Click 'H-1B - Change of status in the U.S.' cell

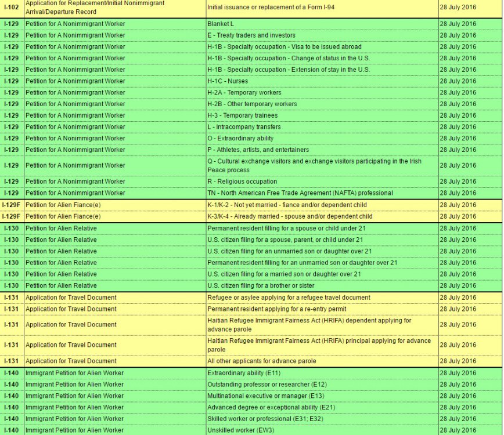click(x=322, y=59)
